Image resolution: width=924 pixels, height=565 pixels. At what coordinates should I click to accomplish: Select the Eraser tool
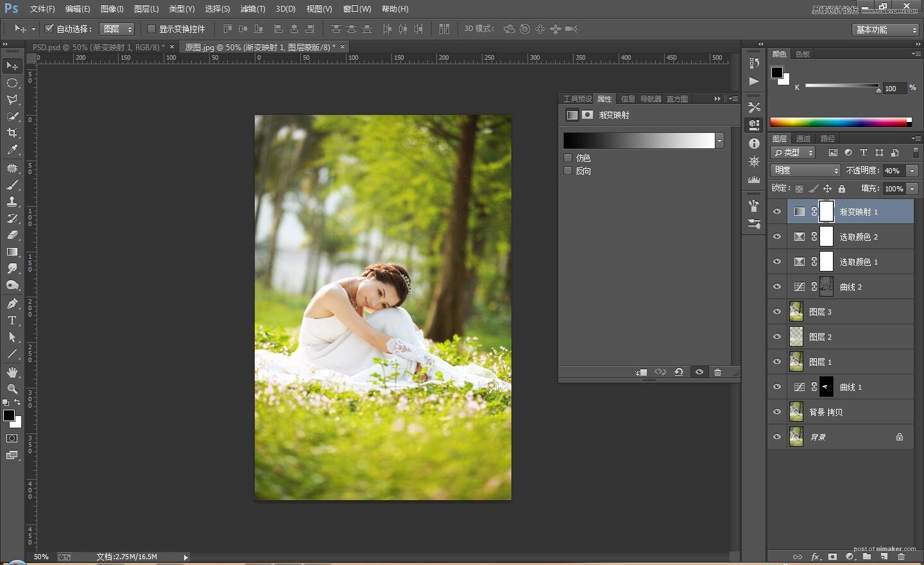pos(12,235)
